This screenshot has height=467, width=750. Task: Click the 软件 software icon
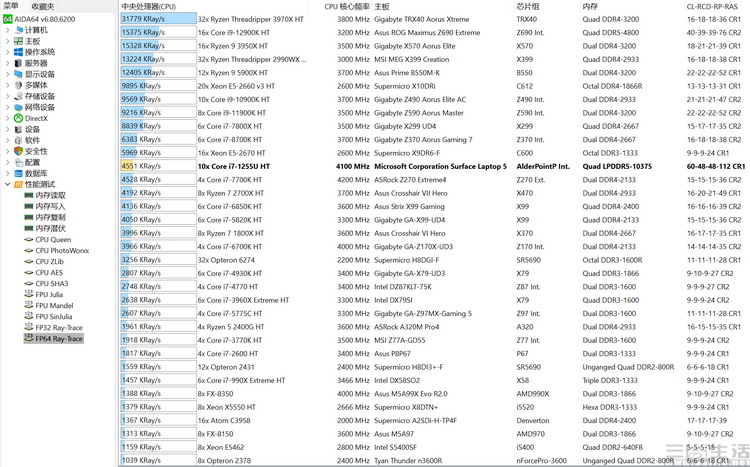click(x=19, y=140)
